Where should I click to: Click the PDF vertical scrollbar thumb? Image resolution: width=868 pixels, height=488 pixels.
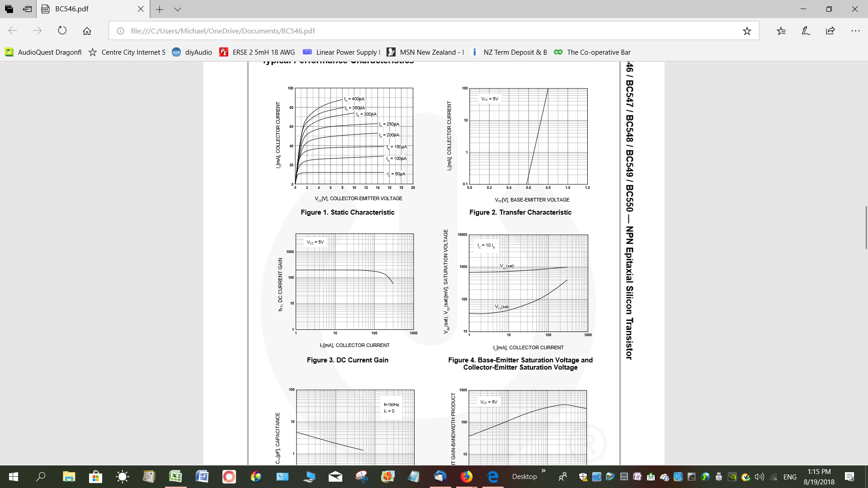[x=866, y=227]
